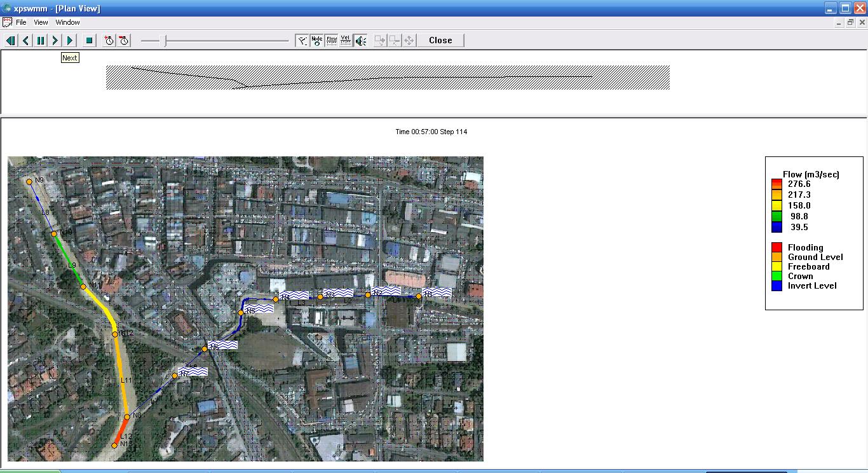868x473 pixels.
Task: Pause the simulation playback
Action: (x=41, y=41)
